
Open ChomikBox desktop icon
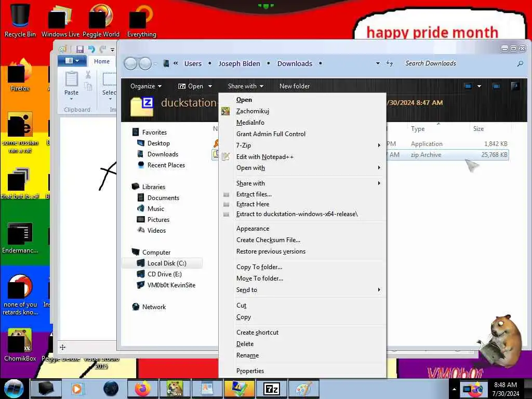pos(20,345)
